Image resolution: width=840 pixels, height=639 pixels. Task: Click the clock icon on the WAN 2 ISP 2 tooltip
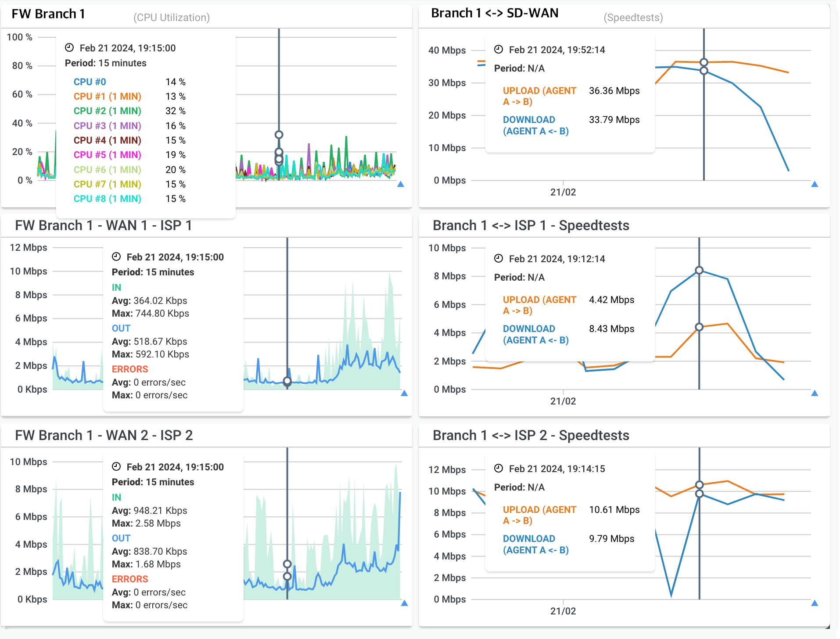[115, 467]
